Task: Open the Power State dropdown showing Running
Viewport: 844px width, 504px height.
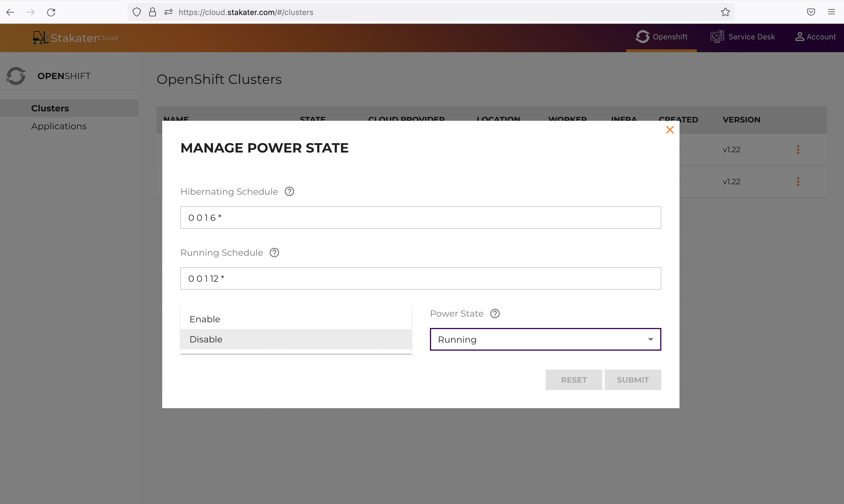Action: 545,339
